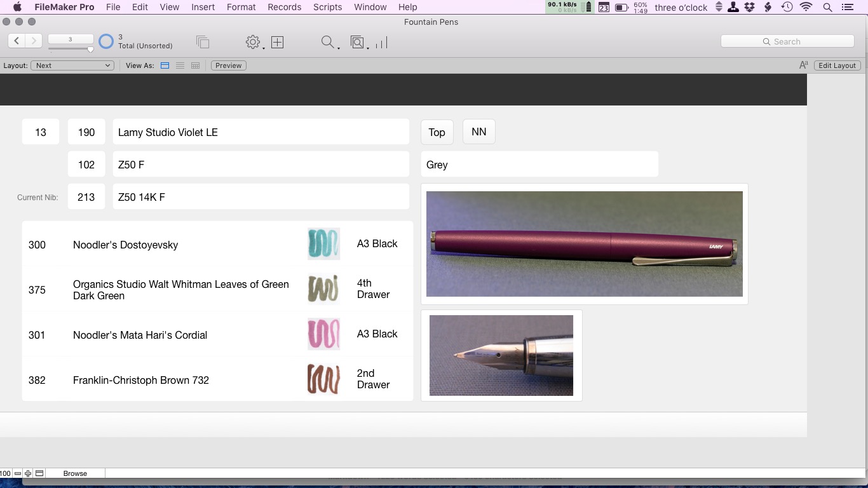Click the Quick Find search field
Image resolution: width=868 pixels, height=488 pixels.
click(x=787, y=41)
